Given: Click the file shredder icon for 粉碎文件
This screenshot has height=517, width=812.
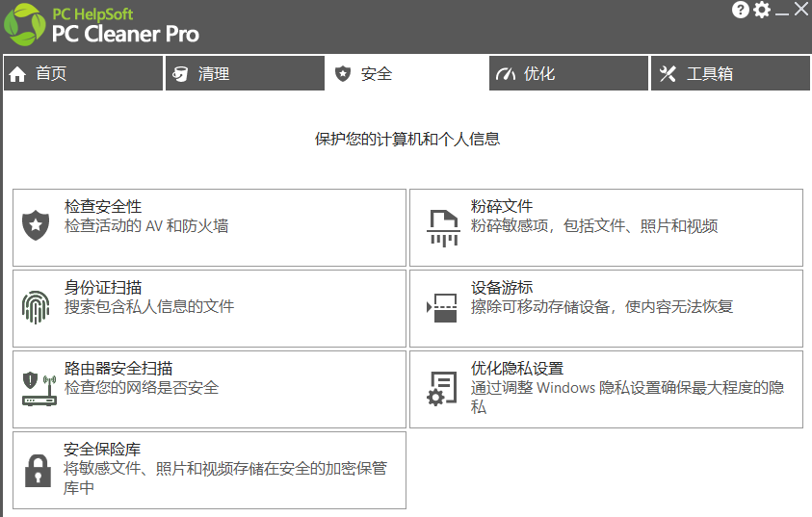Looking at the screenshot, I should click(x=443, y=228).
